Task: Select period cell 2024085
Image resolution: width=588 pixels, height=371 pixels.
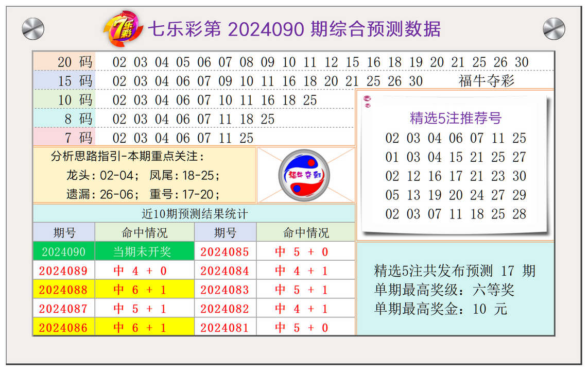Action: click(x=225, y=251)
